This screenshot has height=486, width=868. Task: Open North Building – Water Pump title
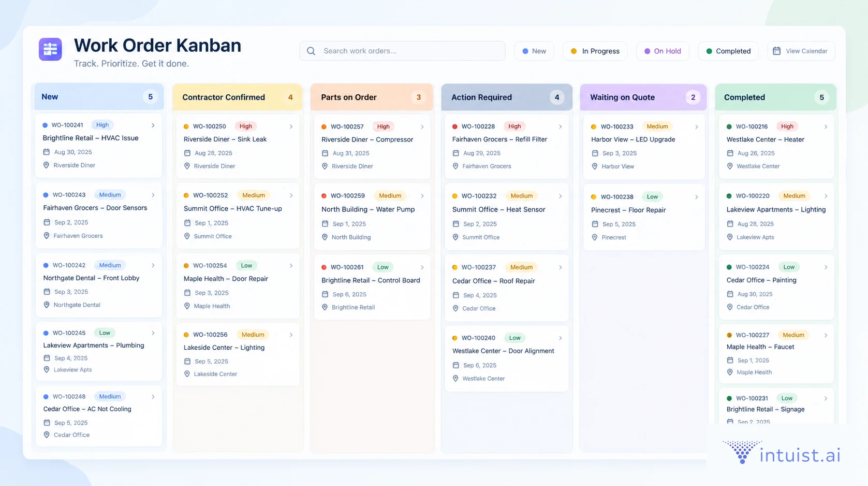[x=368, y=209]
